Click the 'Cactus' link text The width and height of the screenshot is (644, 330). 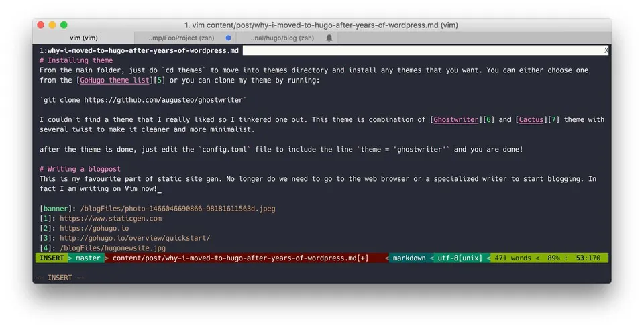531,119
